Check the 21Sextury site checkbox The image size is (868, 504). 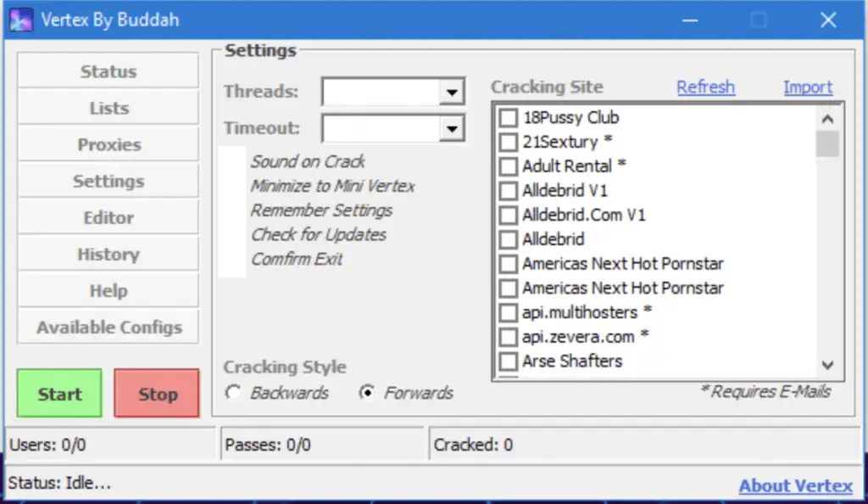[508, 142]
